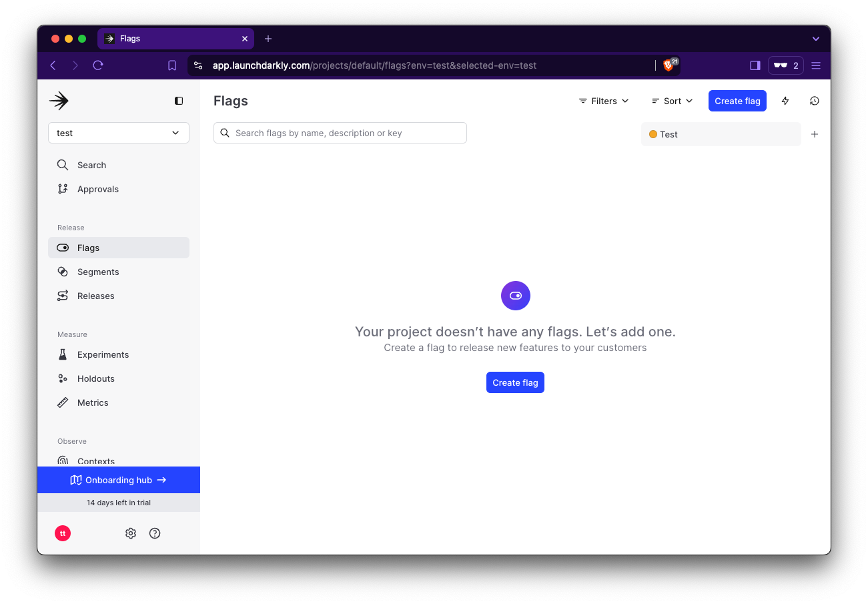The image size is (868, 604).
Task: Open the flag change history panel
Action: [814, 101]
